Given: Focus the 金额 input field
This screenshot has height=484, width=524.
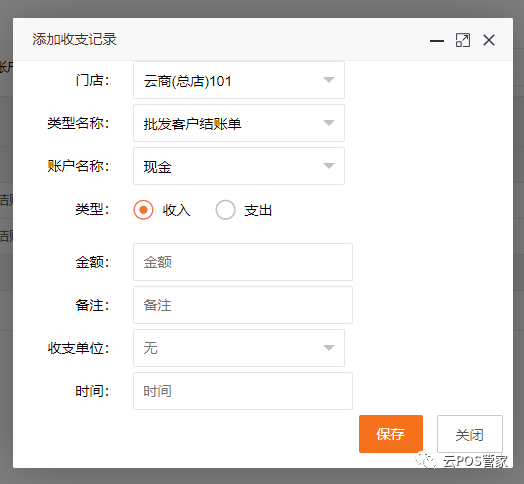Looking at the screenshot, I should pos(243,262).
